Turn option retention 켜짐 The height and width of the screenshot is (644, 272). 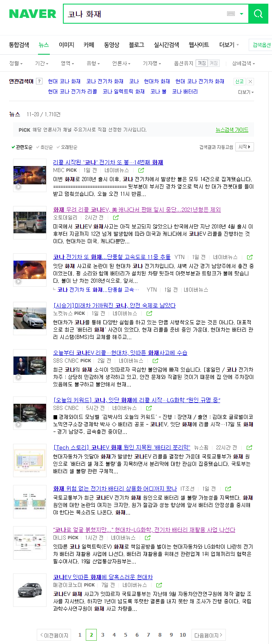[214, 63]
